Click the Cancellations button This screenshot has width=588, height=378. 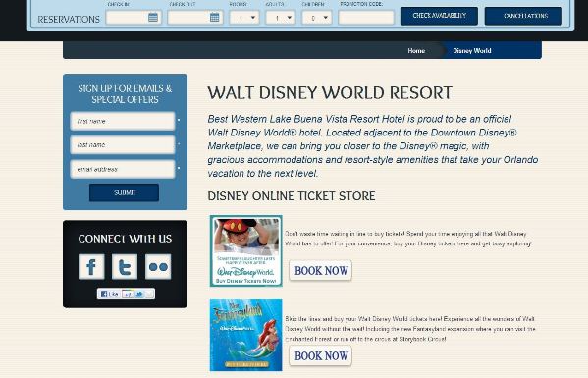(523, 16)
